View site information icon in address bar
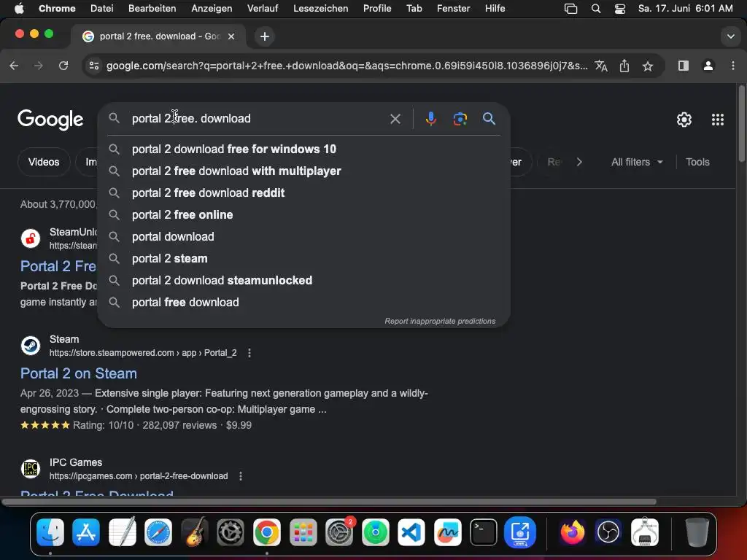 click(x=94, y=66)
